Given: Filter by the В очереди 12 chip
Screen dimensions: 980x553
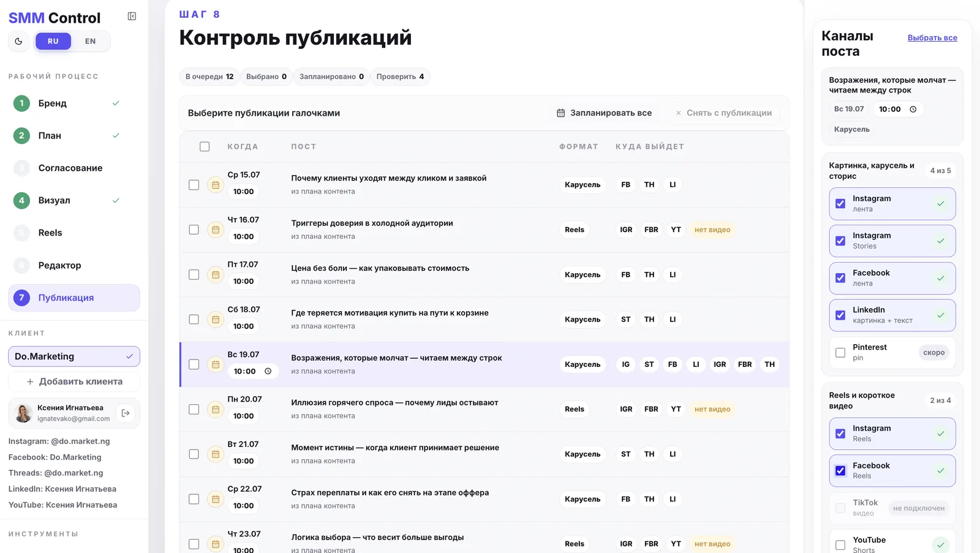Looking at the screenshot, I should (x=209, y=77).
